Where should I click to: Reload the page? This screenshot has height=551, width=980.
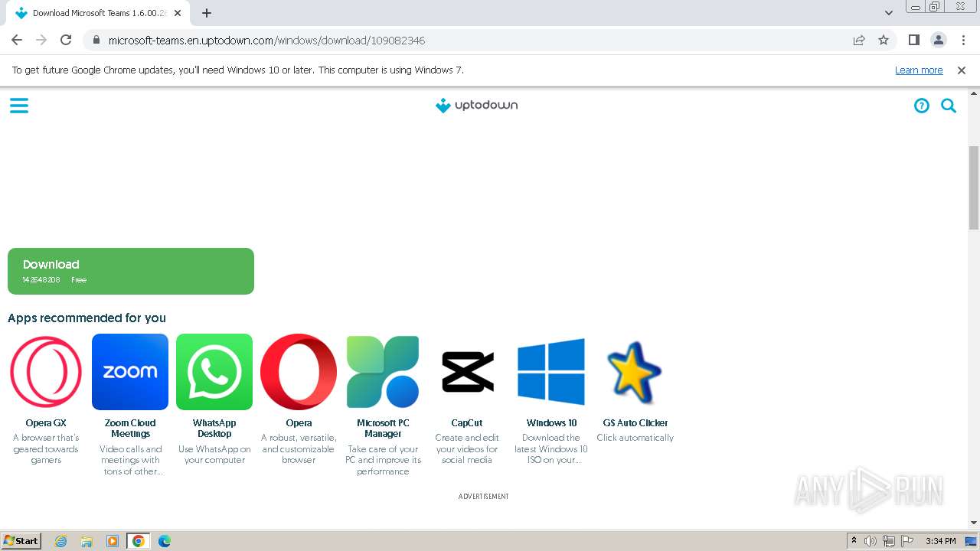coord(66,40)
